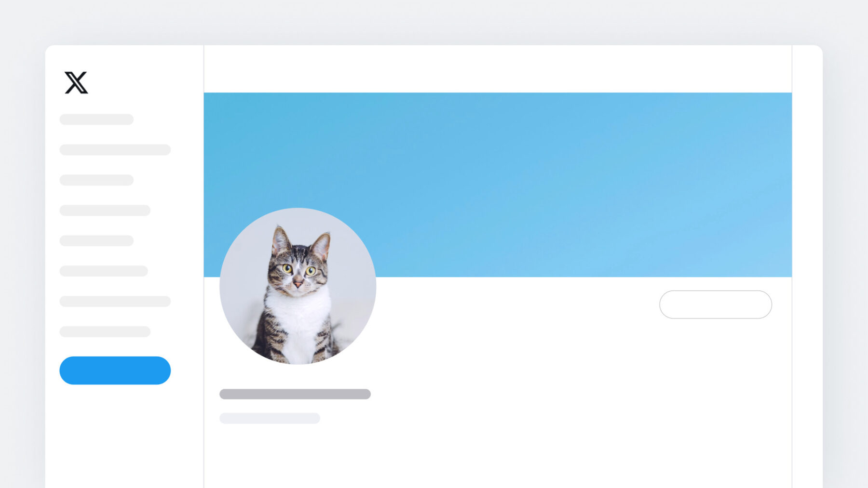Select the first sidebar navigation placeholder
868x488 pixels.
coord(96,119)
